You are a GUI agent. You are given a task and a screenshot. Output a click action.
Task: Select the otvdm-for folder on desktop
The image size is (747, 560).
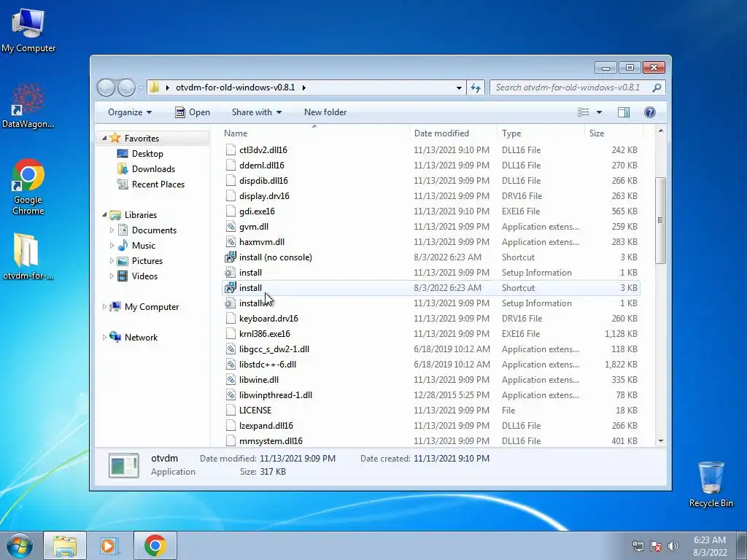coord(28,256)
